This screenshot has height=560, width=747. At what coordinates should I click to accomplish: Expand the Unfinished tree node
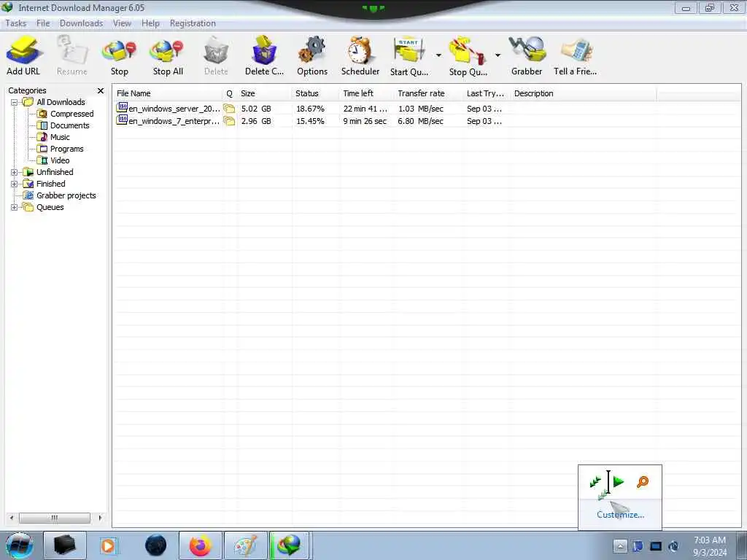pos(15,172)
